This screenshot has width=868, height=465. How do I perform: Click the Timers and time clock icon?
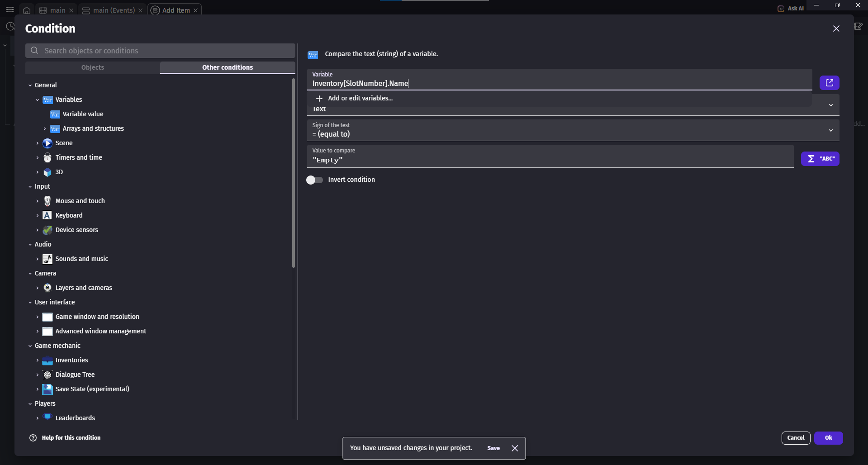pyautogui.click(x=47, y=157)
